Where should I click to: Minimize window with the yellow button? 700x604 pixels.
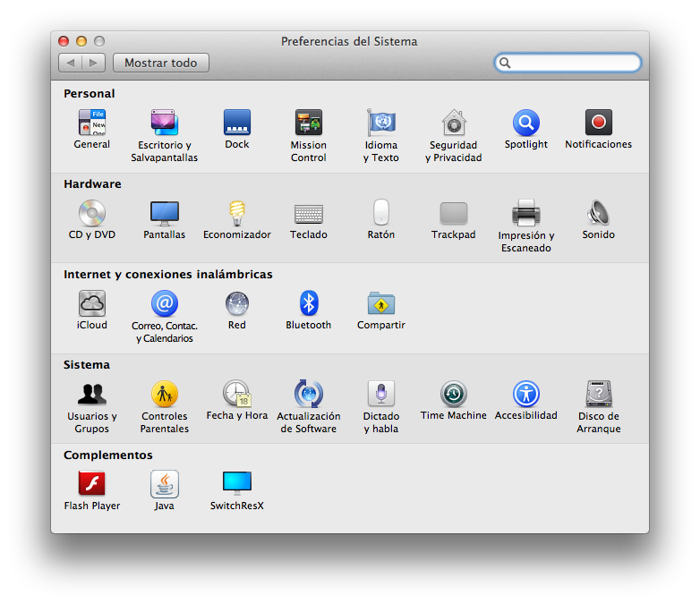[x=81, y=41]
